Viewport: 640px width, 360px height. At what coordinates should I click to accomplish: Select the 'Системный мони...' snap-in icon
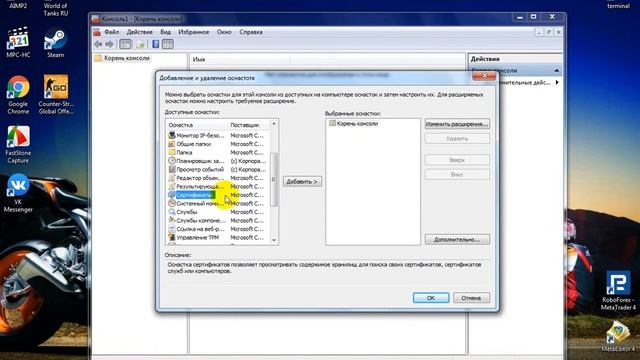172,203
